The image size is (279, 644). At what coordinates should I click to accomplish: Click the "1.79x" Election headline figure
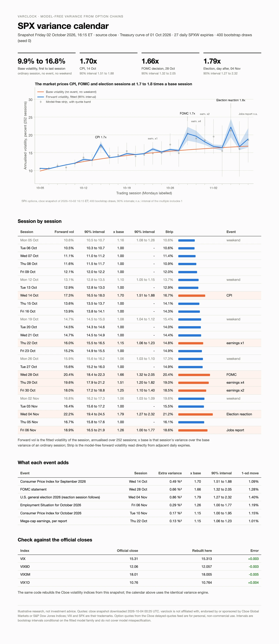tap(212, 61)
